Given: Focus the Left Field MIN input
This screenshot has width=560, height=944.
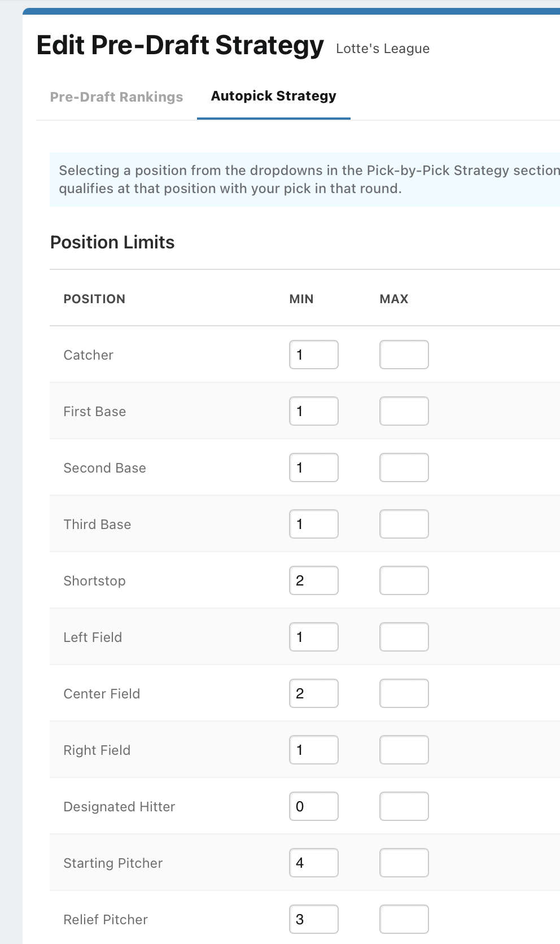Looking at the screenshot, I should pos(314,637).
